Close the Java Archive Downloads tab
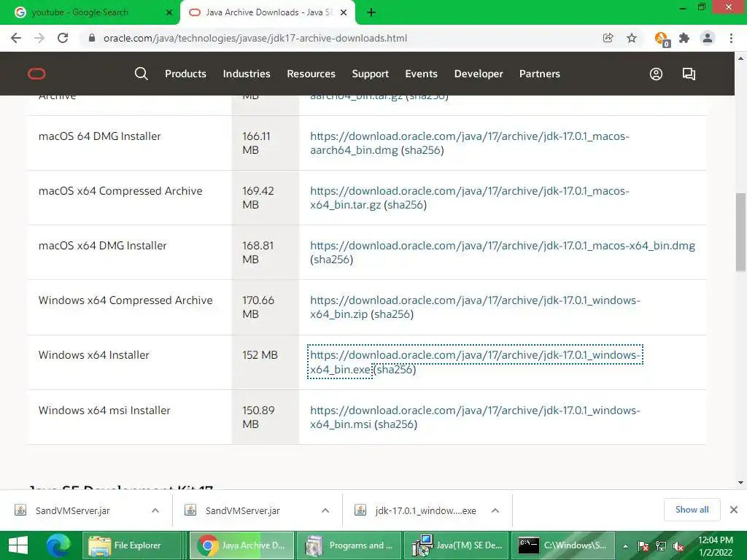The image size is (747, 560). (344, 12)
